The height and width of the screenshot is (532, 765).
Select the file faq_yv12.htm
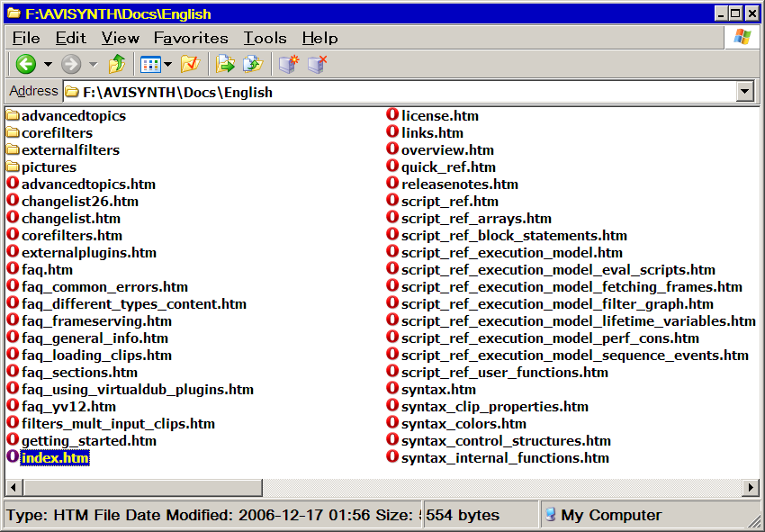(68, 406)
